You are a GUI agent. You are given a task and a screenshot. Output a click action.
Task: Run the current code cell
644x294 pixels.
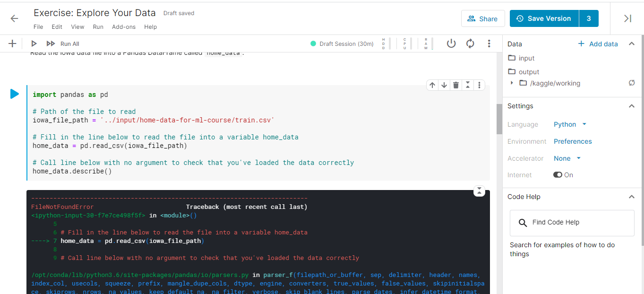[15, 94]
